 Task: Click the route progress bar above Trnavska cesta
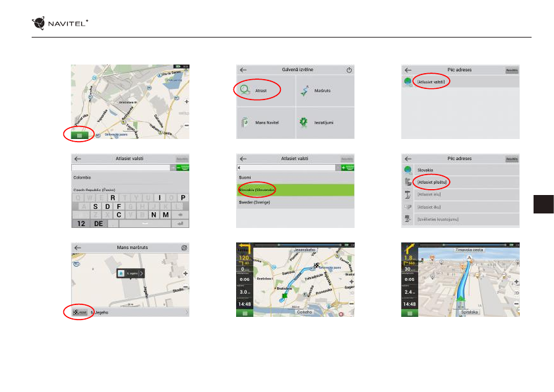click(x=464, y=244)
